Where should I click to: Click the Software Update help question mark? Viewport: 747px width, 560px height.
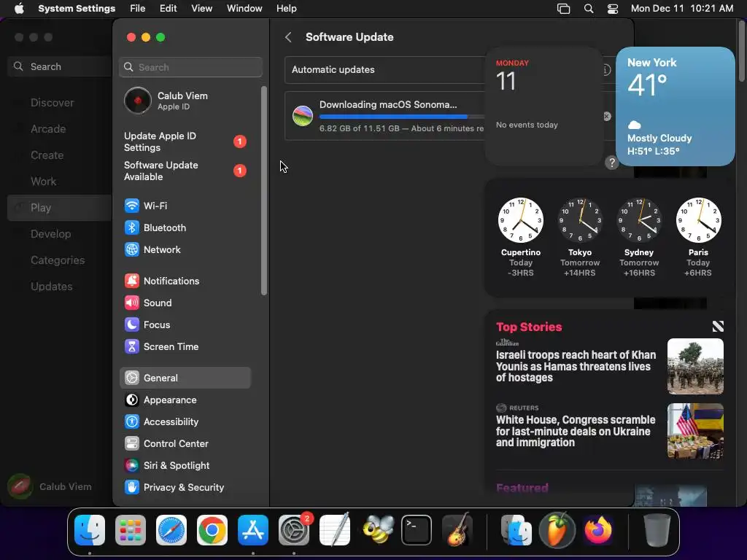point(612,163)
